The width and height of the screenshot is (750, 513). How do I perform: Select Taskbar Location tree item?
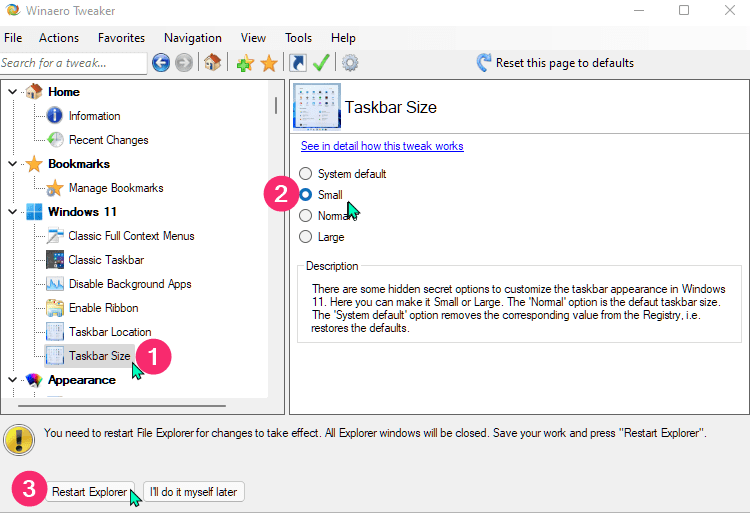pyautogui.click(x=110, y=331)
